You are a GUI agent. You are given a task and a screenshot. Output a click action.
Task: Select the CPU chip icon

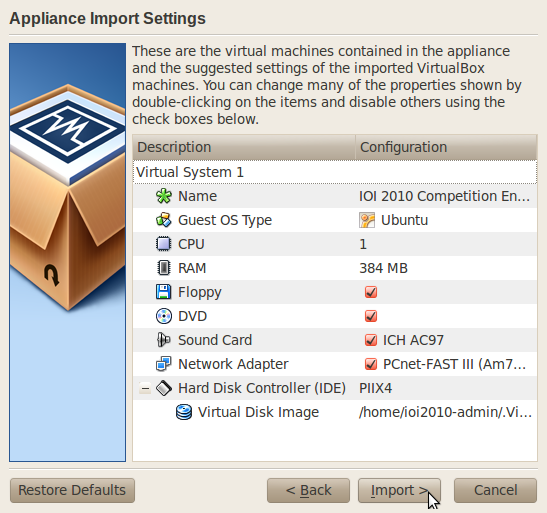click(164, 244)
